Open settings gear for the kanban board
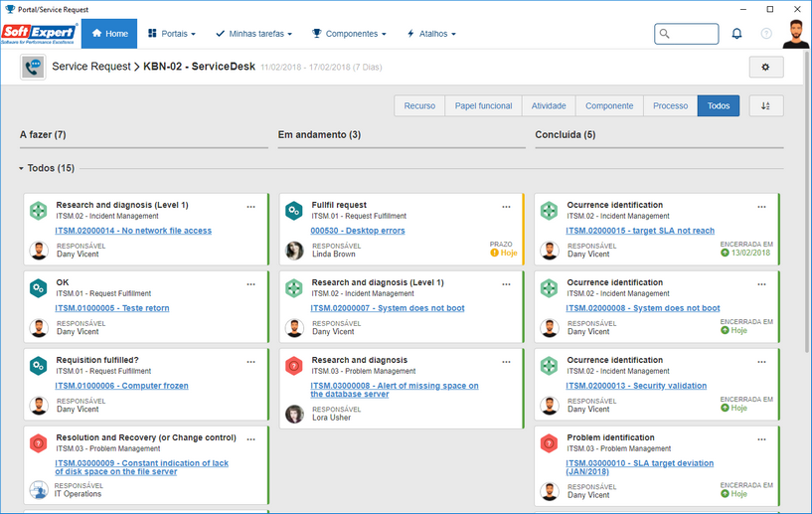Image resolution: width=812 pixels, height=514 pixels. 766,67
